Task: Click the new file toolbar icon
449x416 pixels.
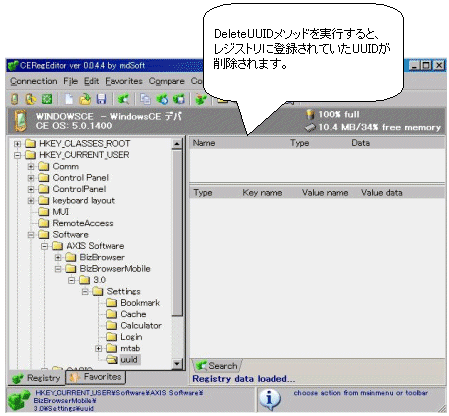Action: tap(69, 99)
